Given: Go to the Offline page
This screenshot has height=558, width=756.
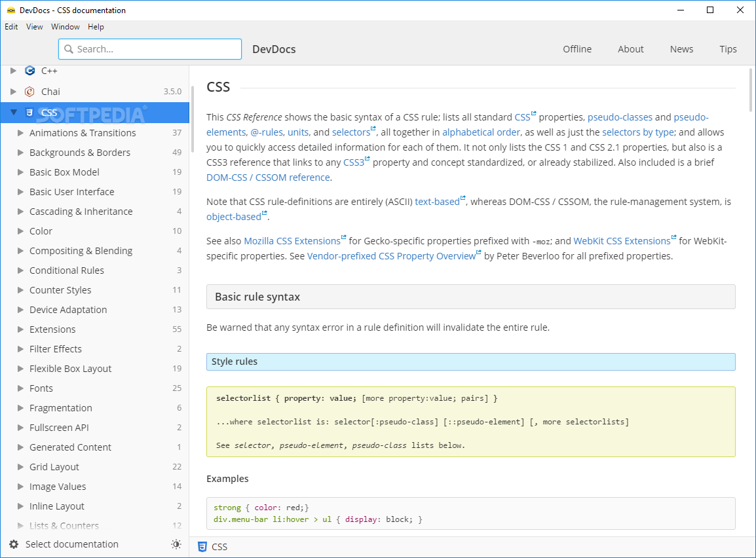Looking at the screenshot, I should point(577,49).
